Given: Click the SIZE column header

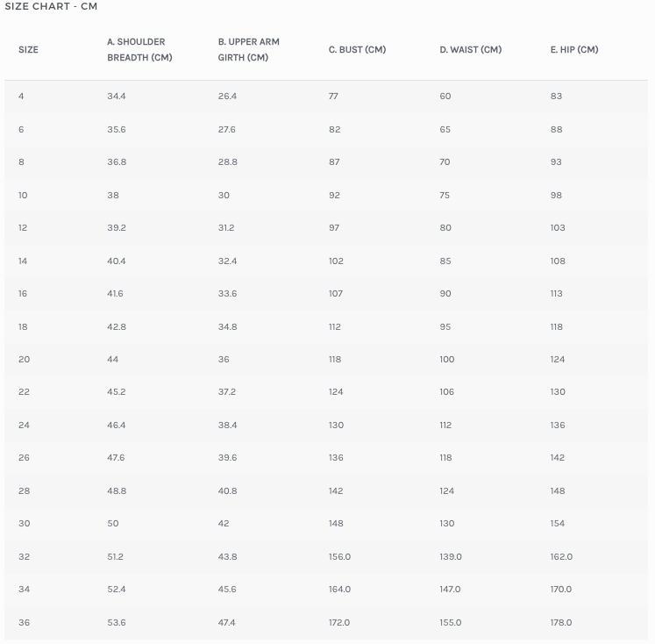Looking at the screenshot, I should [28, 50].
